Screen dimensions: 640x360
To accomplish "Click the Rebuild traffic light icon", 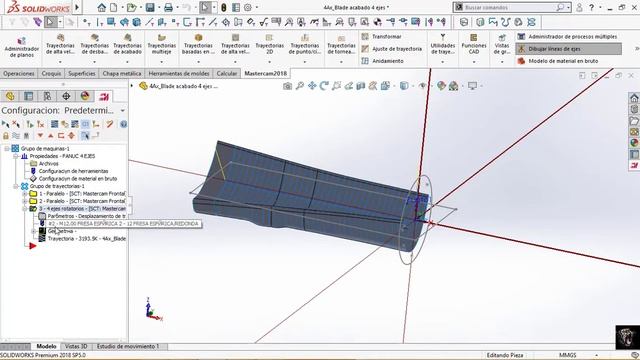I will (224, 7).
